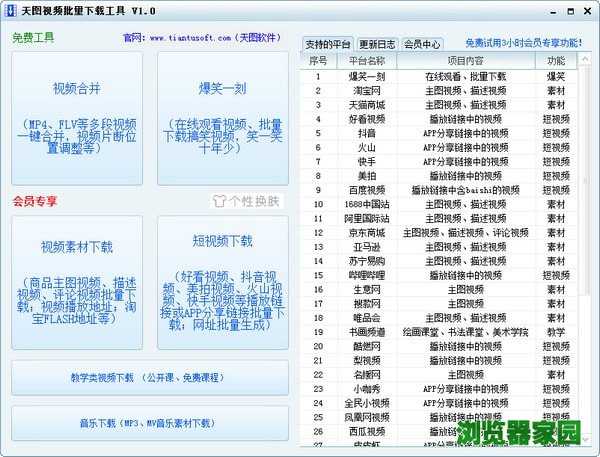600x457 pixels.
Task: Click the app icon in the title bar
Action: click(x=12, y=10)
